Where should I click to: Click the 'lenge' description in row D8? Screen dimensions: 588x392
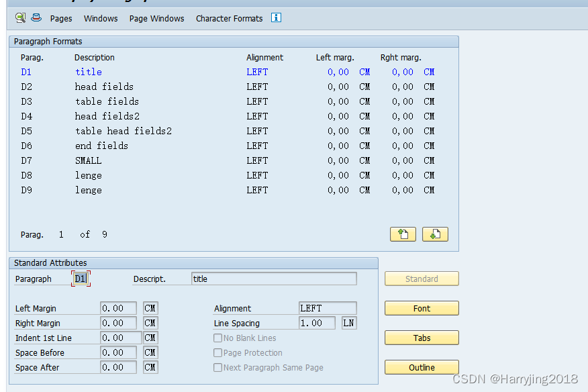(x=88, y=176)
